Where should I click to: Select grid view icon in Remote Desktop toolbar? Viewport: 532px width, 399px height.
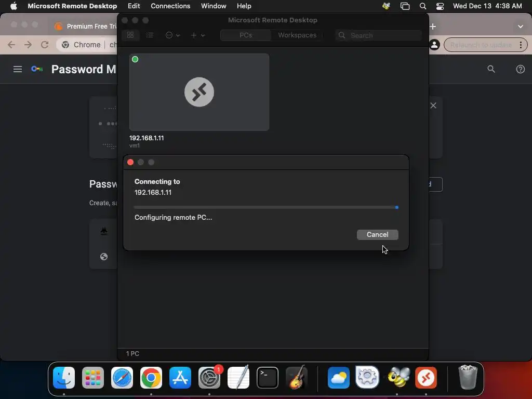coord(130,35)
